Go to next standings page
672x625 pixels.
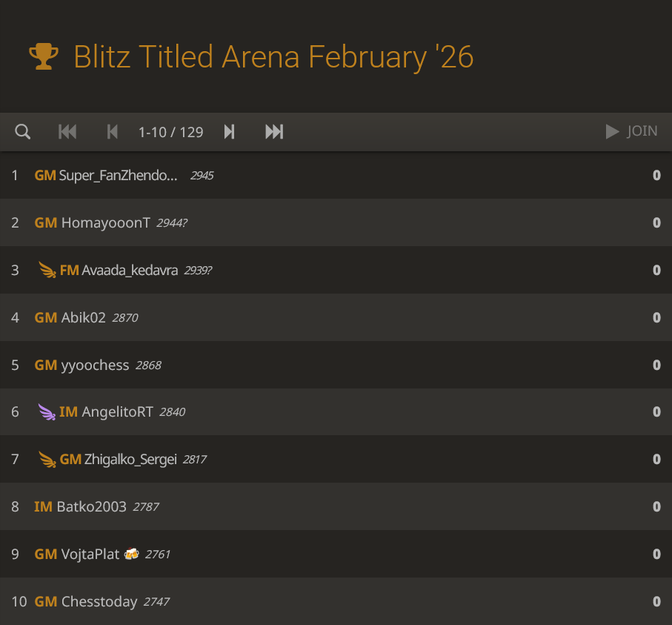tap(230, 132)
